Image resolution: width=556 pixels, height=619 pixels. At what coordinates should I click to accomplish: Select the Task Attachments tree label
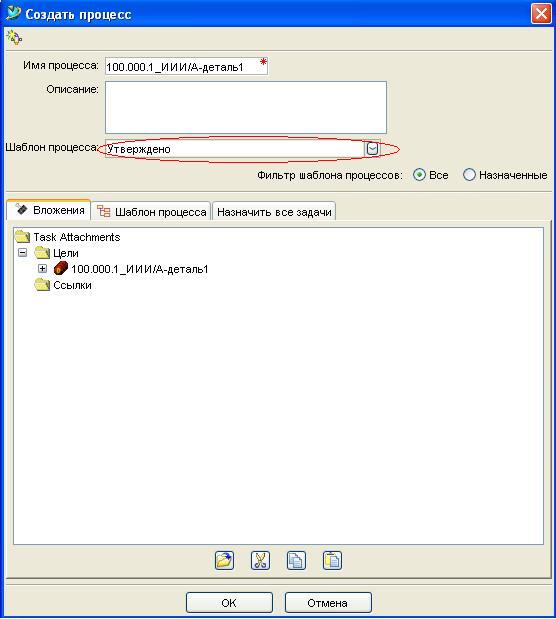(x=77, y=237)
